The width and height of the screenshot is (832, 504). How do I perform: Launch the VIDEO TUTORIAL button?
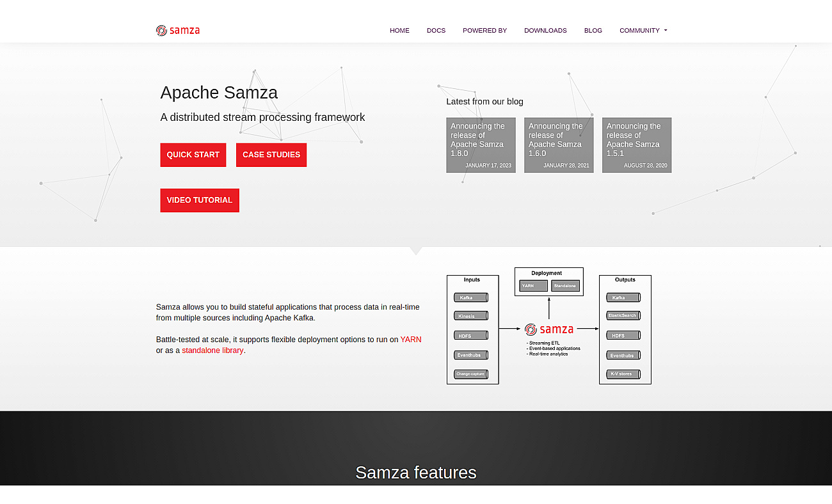pyautogui.click(x=200, y=200)
